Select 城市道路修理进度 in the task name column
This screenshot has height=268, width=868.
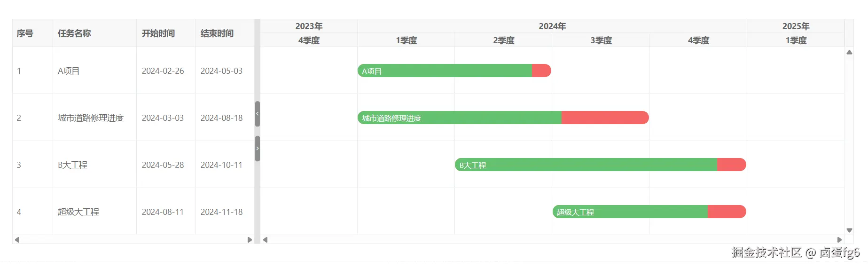pos(91,118)
